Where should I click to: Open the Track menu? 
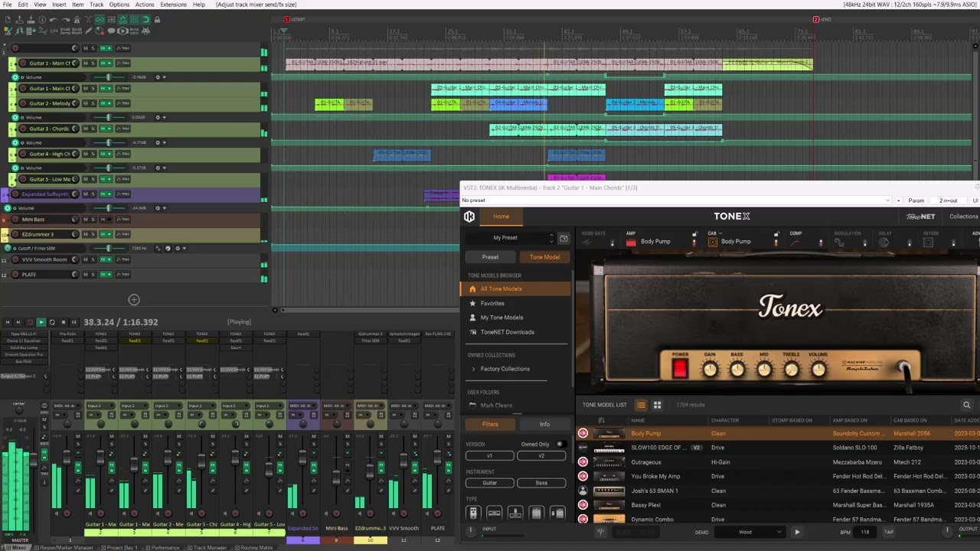(96, 5)
